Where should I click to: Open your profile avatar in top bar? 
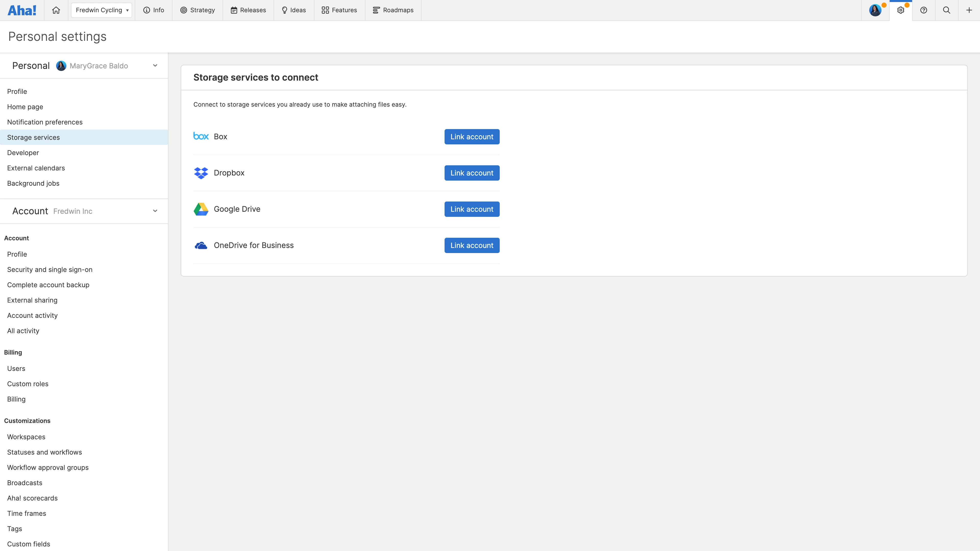[876, 10]
